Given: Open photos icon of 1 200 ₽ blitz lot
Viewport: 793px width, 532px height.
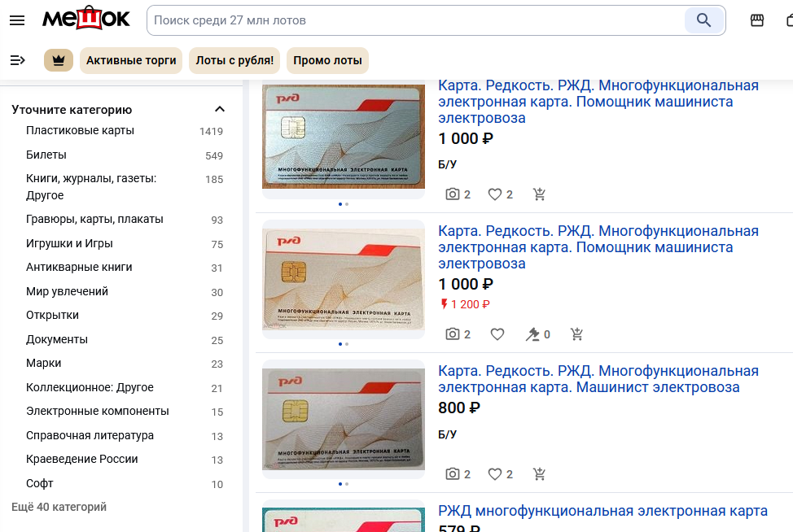Looking at the screenshot, I should [452, 334].
